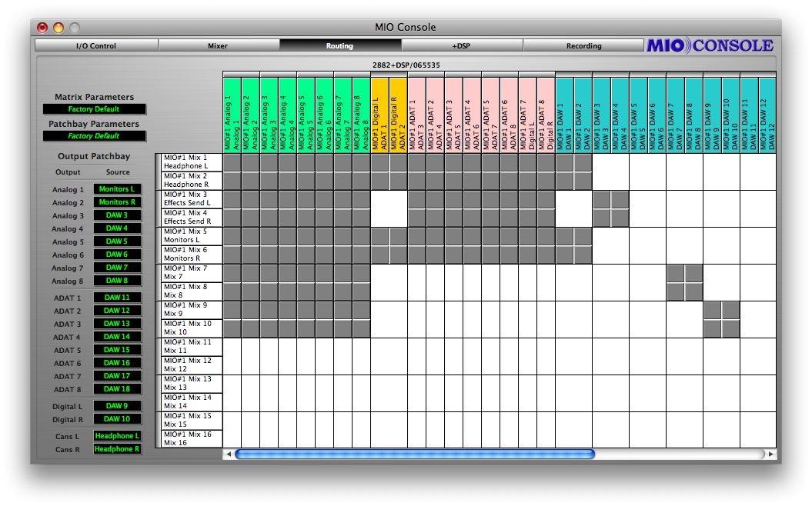
Task: Change Cans L source from Headphone L
Action: (117, 435)
